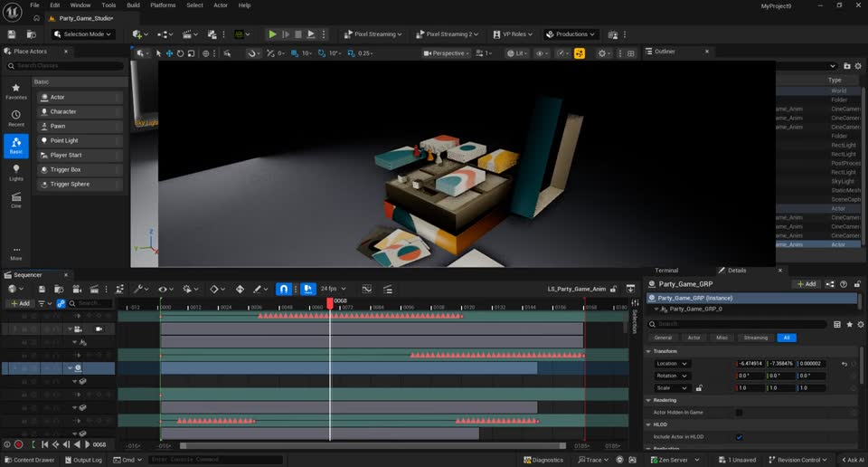Switch to the Terminal tab
Screen dimensions: 868x467
coord(666,271)
